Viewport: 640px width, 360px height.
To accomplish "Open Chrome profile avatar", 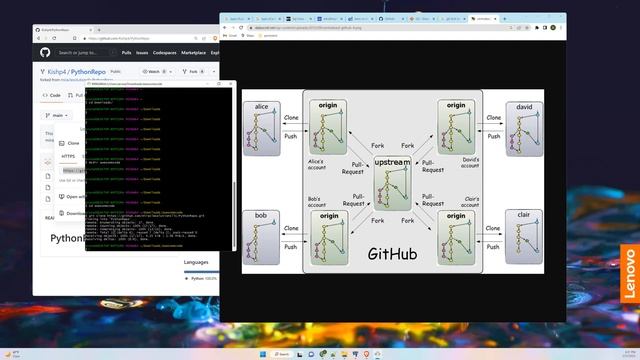I will pyautogui.click(x=553, y=28).
